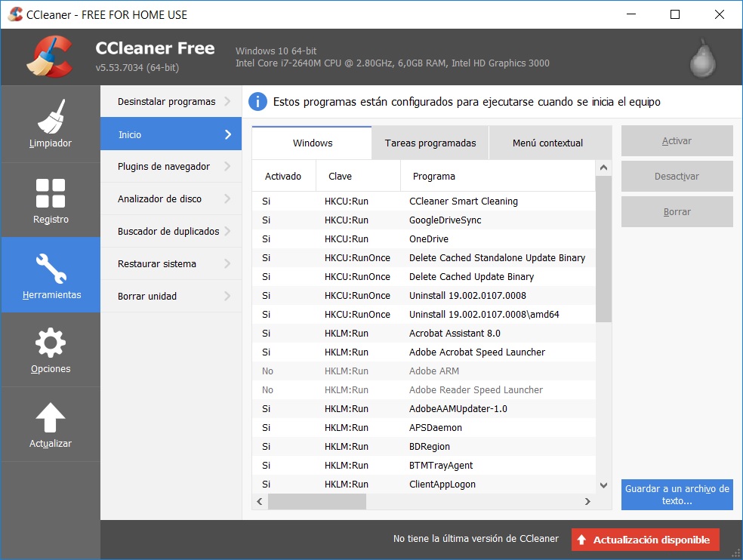The height and width of the screenshot is (560, 743).
Task: Click the Borrar button
Action: [677, 211]
